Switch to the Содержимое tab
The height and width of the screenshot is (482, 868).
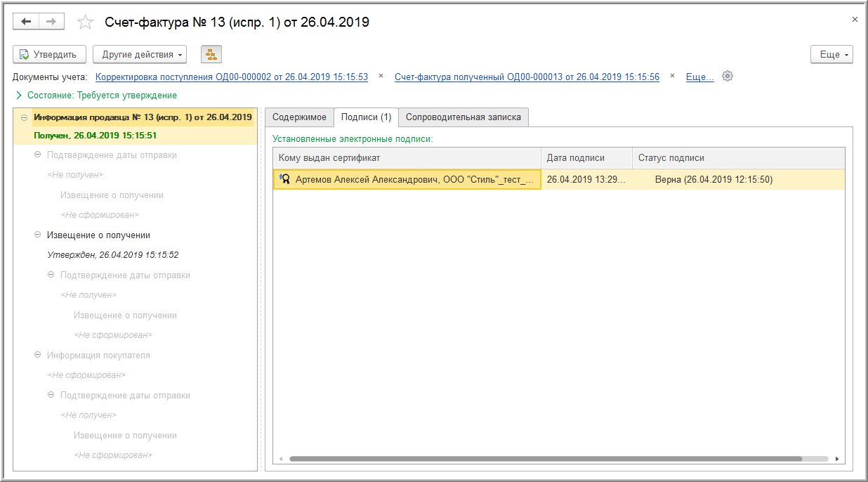pyautogui.click(x=299, y=117)
